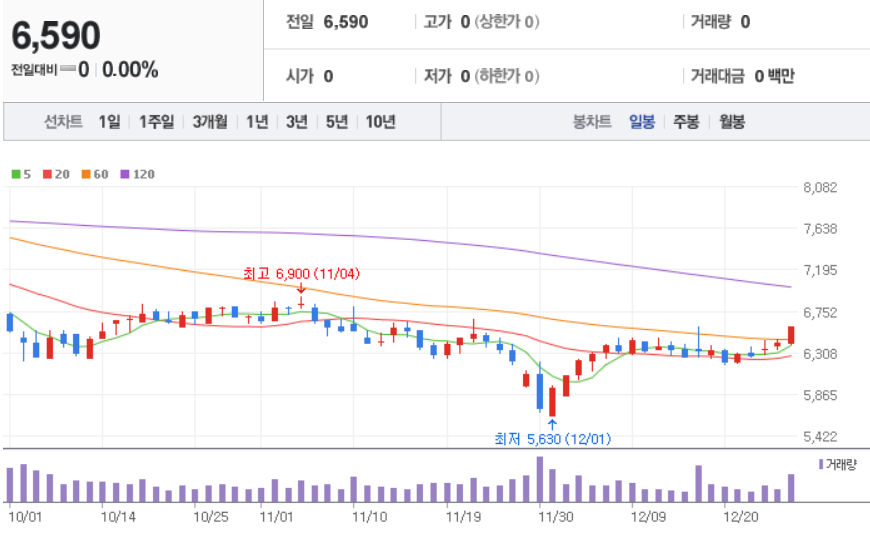Click the 7,195 price axis label
Screen dimensions: 870x547
pyautogui.click(x=820, y=270)
